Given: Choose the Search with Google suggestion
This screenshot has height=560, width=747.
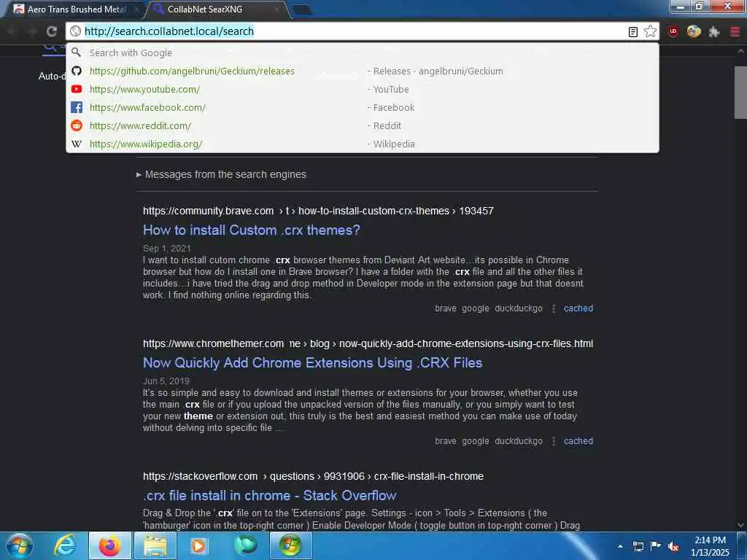Looking at the screenshot, I should pyautogui.click(x=362, y=52).
